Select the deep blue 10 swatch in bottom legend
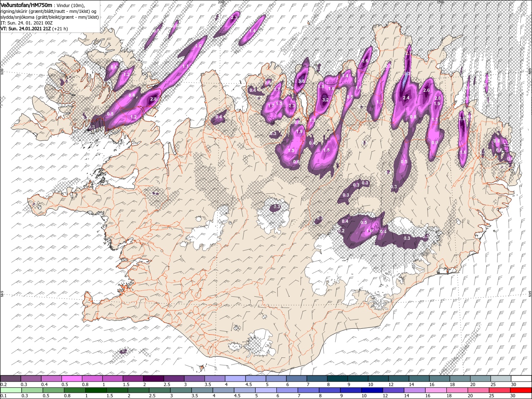 coord(371,390)
